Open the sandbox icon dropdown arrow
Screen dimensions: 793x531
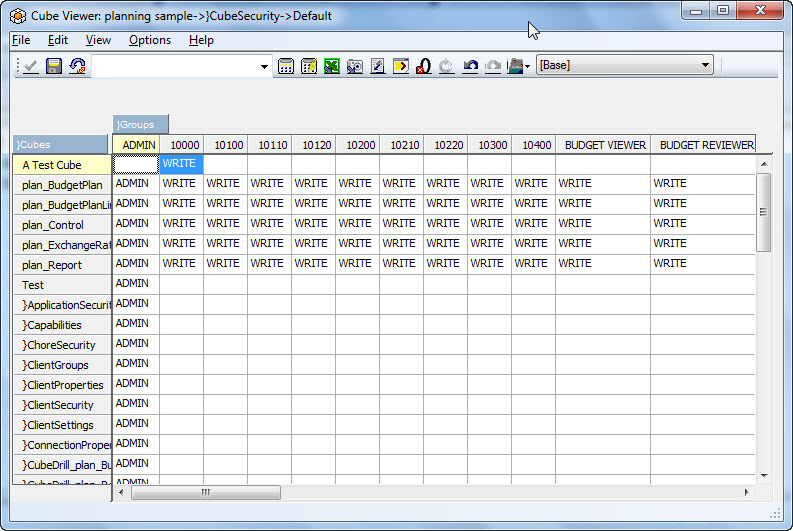527,66
